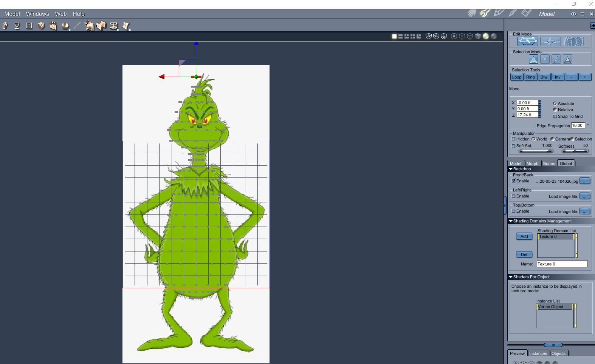Open the wrench-icon Model room
Screen dimensions: 595x364
click(485, 14)
